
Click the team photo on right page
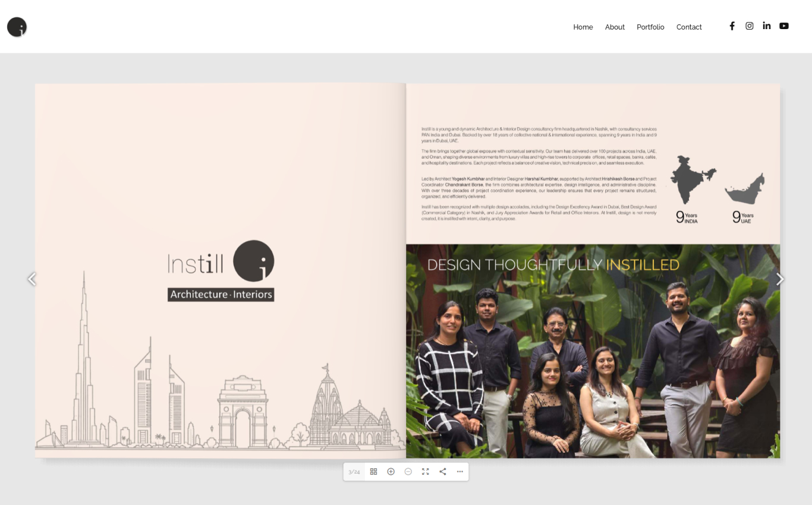coord(593,351)
